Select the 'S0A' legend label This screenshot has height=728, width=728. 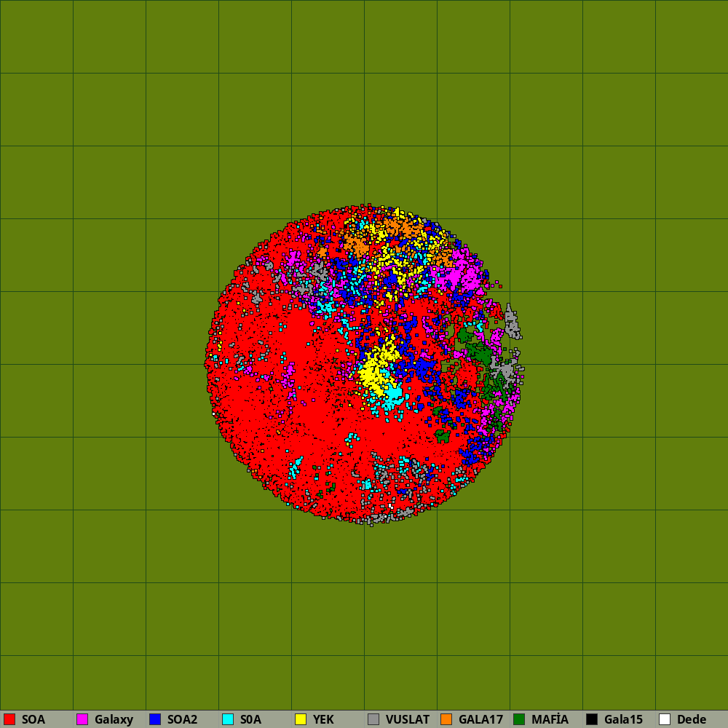tap(250, 720)
